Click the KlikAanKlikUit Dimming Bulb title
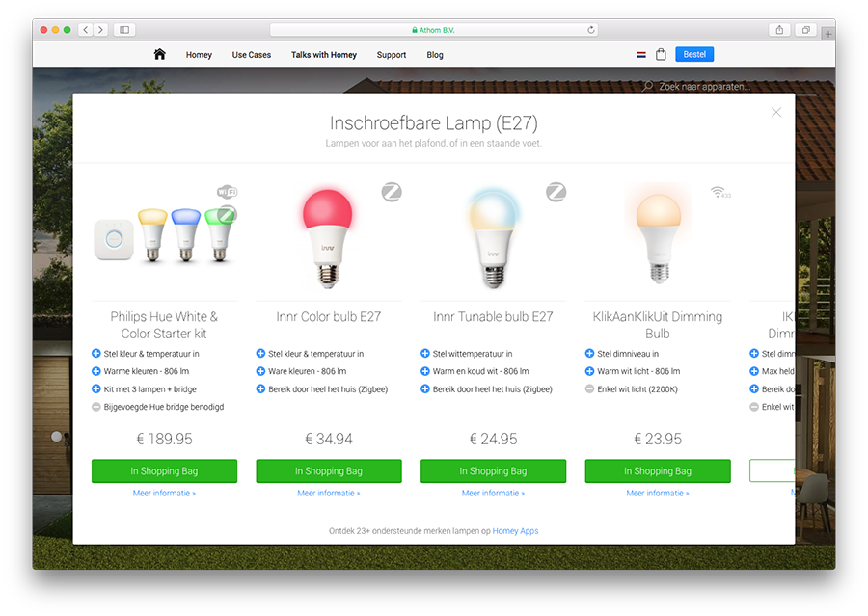 tap(658, 325)
